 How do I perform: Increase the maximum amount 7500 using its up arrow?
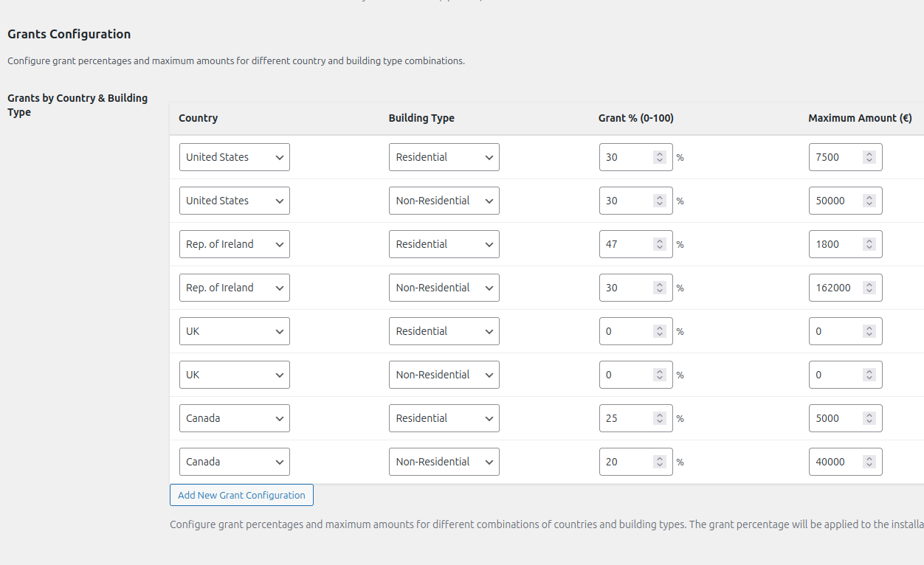(871, 152)
